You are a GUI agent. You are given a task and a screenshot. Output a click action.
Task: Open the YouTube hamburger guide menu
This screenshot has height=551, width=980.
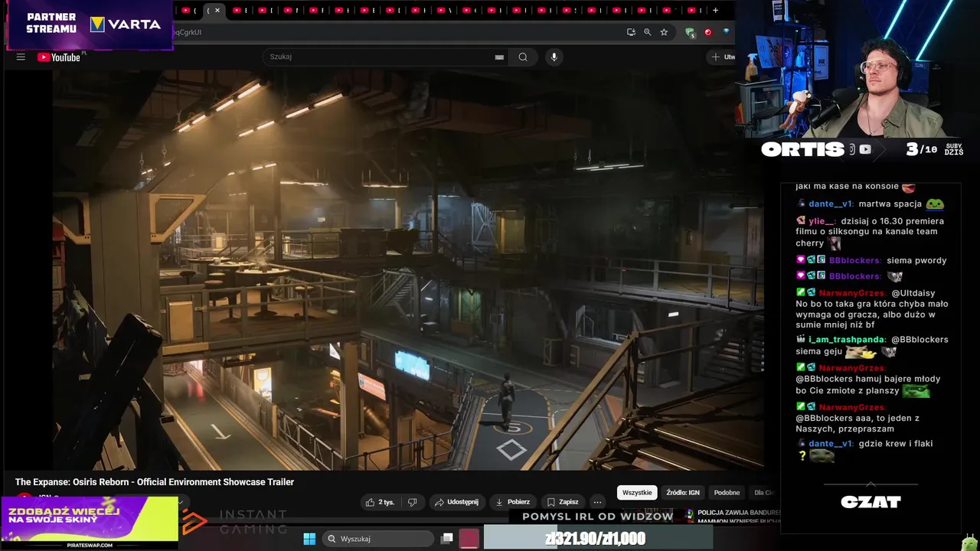(x=21, y=57)
